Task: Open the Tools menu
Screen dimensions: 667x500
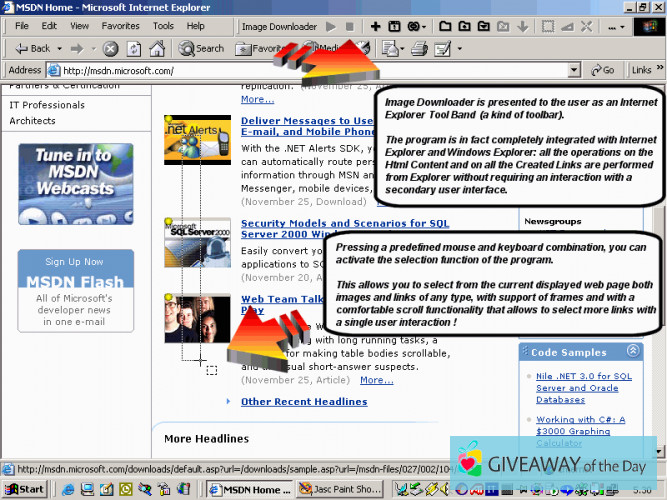Action: [163, 26]
